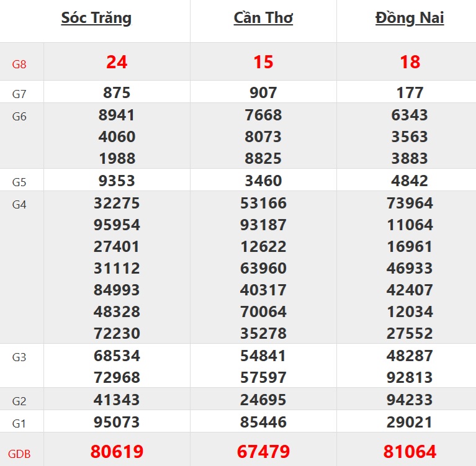Open the Cần Thơ province link
This screenshot has height=466, width=476.
[263, 18]
